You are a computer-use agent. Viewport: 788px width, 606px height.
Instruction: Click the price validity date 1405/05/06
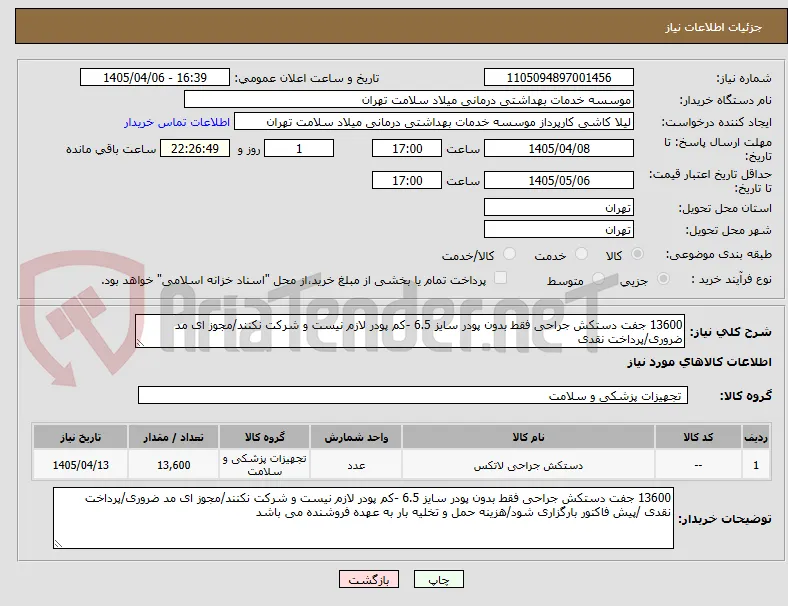pos(559,180)
